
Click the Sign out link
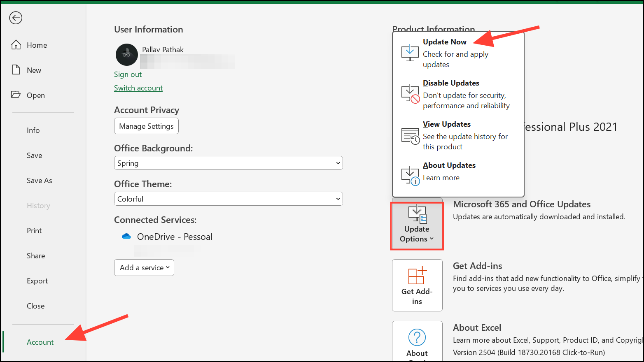point(128,74)
